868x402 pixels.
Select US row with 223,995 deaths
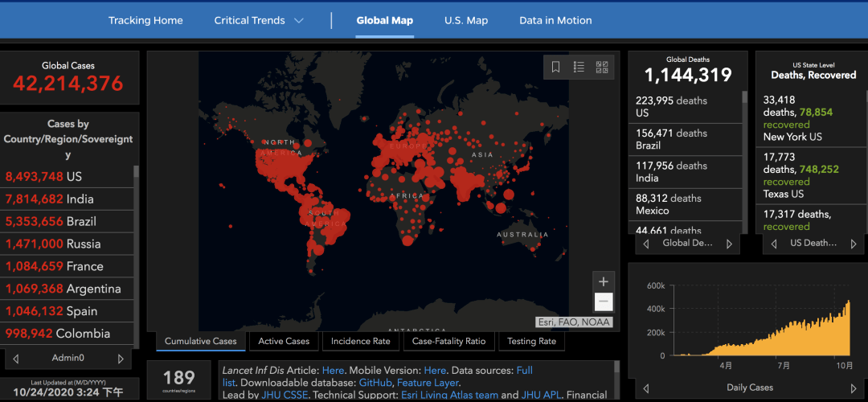point(685,107)
